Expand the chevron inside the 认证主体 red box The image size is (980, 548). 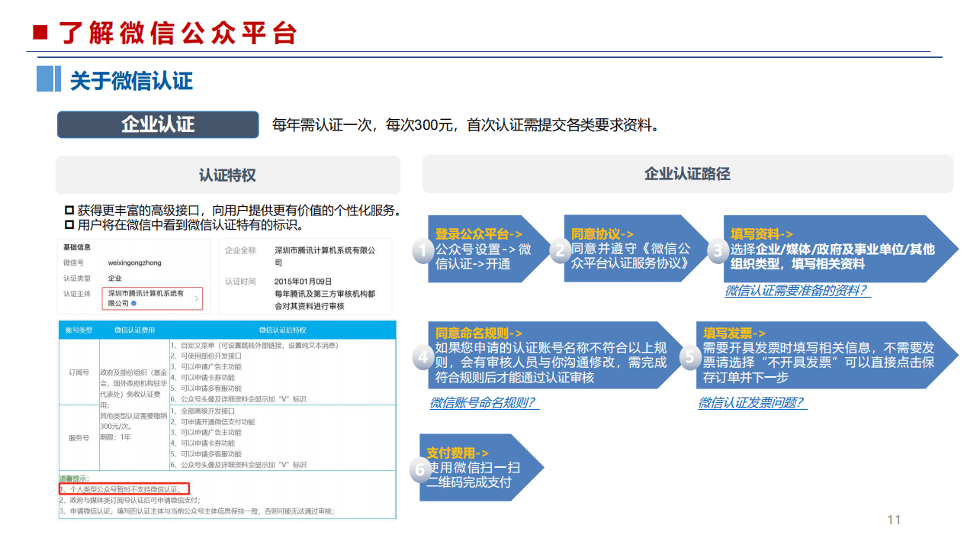coord(198,298)
